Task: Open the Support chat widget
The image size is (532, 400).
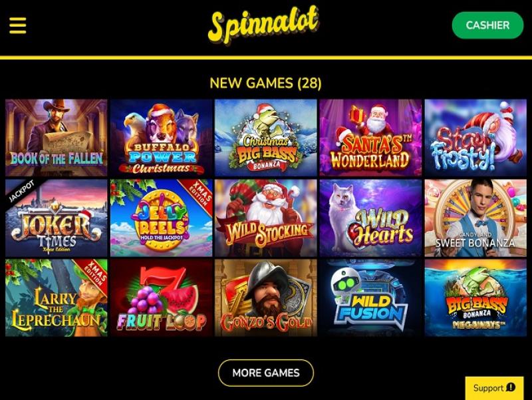Action: [494, 388]
